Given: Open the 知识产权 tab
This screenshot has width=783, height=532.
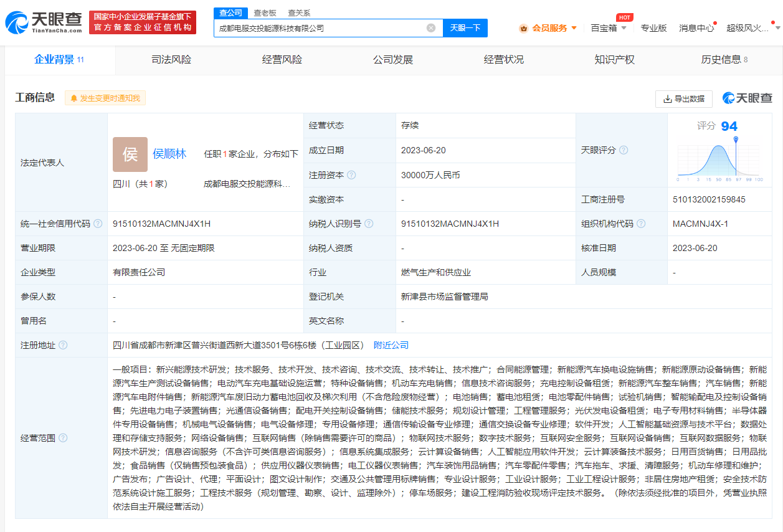Looking at the screenshot, I should tap(615, 60).
